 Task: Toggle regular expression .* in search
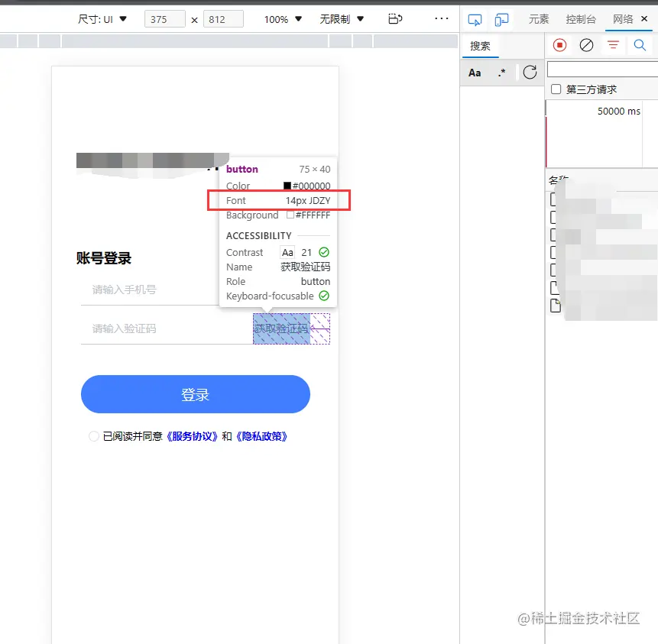[501, 73]
